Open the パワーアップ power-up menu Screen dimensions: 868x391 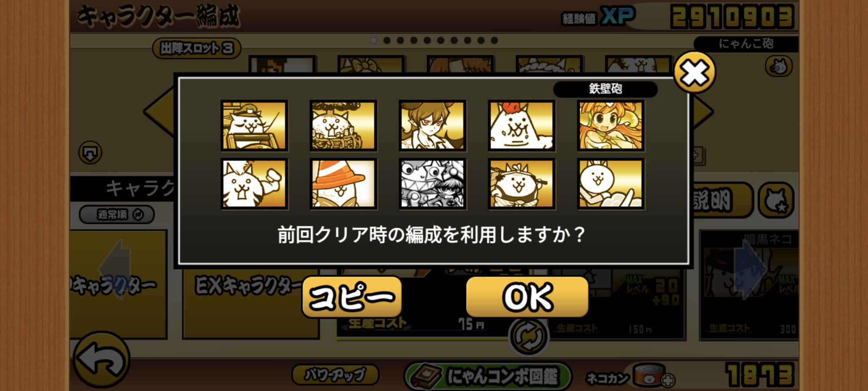(335, 374)
